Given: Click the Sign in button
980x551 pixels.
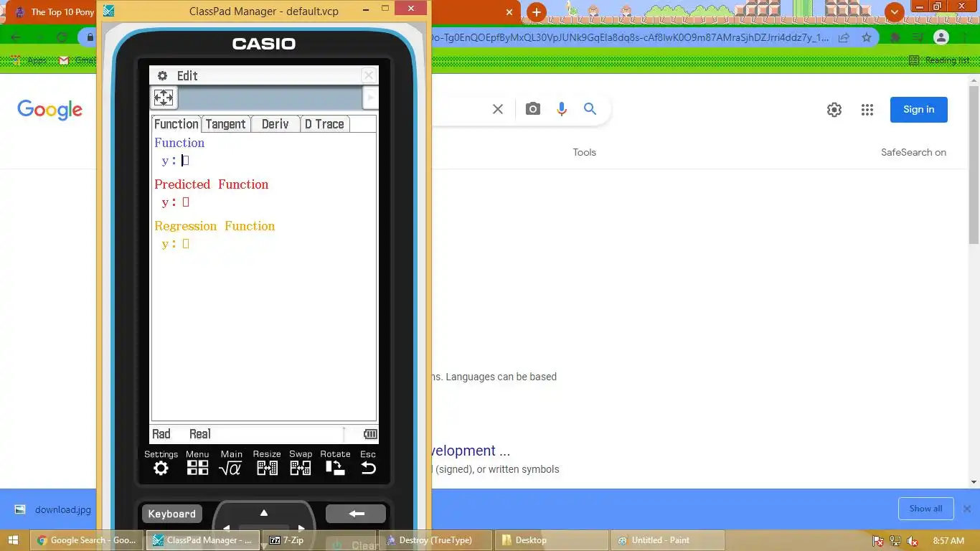Looking at the screenshot, I should point(919,110).
